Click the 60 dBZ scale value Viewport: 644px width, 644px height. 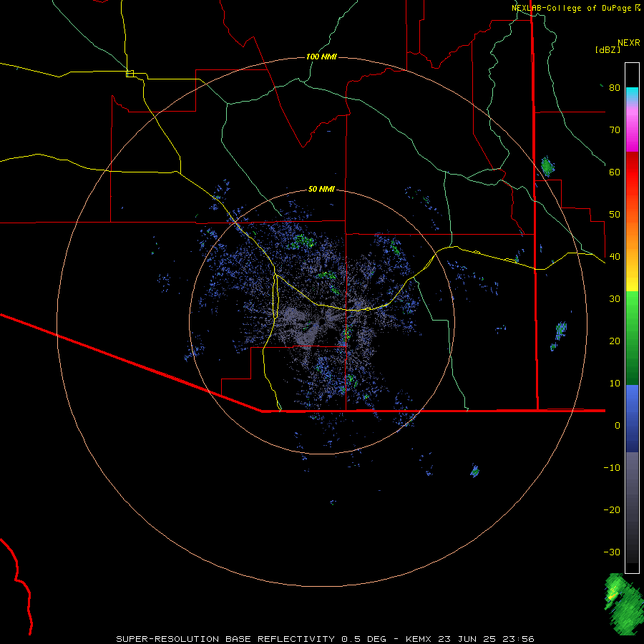615,172
